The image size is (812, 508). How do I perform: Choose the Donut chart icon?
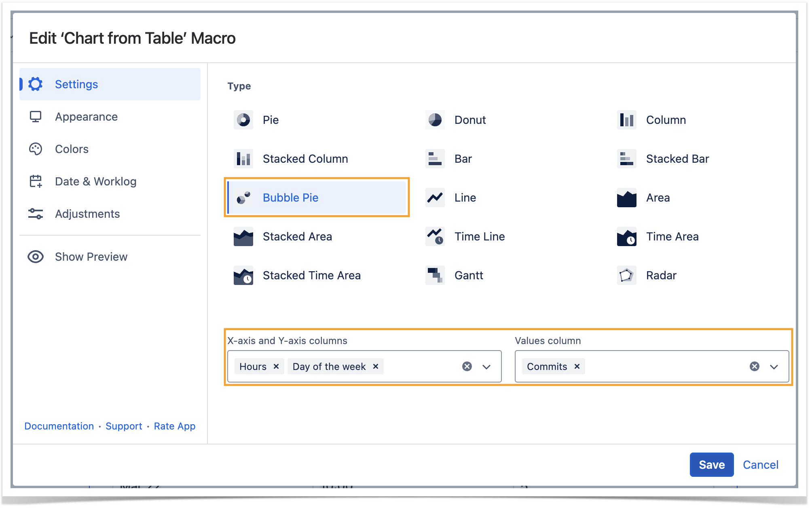click(x=435, y=120)
